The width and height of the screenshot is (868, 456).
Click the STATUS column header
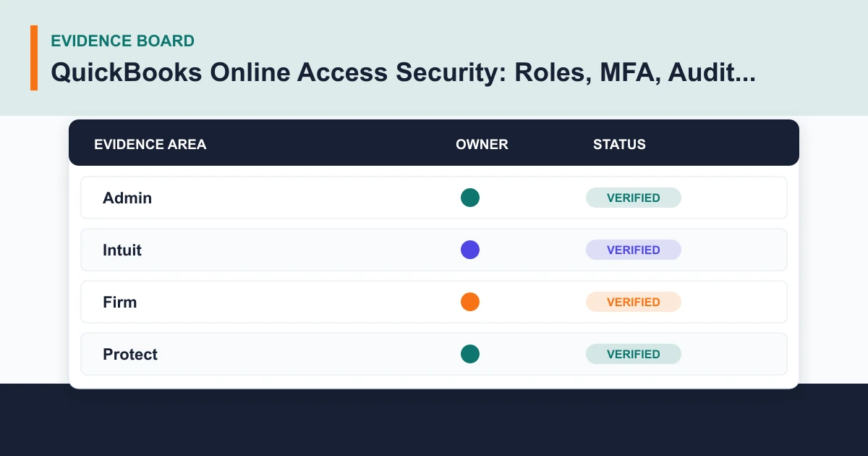[619, 144]
